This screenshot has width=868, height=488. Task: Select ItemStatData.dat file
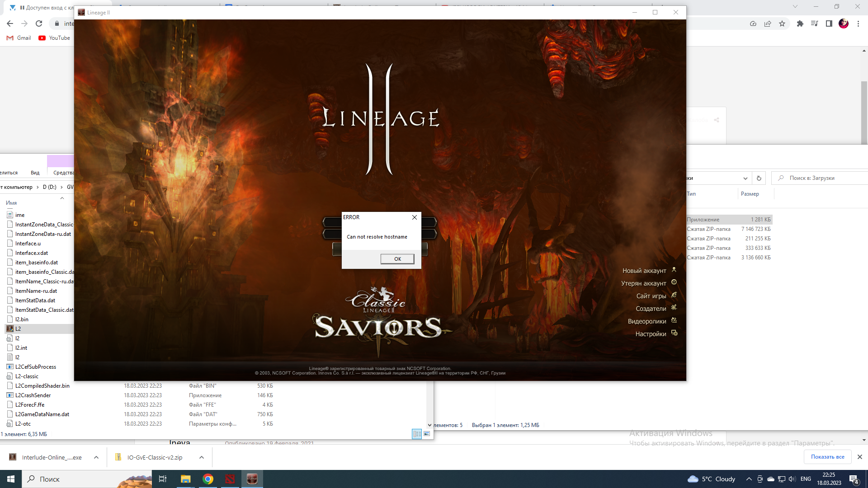[x=35, y=300]
